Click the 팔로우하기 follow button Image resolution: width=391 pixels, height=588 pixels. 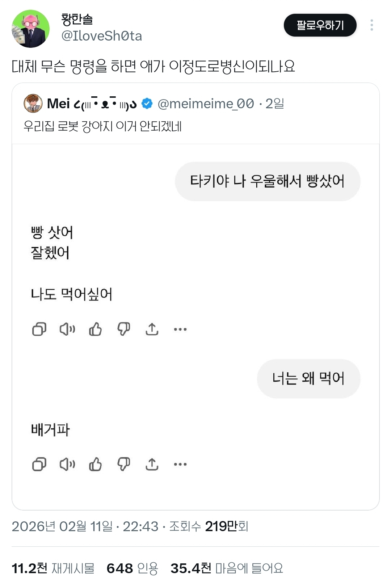click(x=320, y=25)
